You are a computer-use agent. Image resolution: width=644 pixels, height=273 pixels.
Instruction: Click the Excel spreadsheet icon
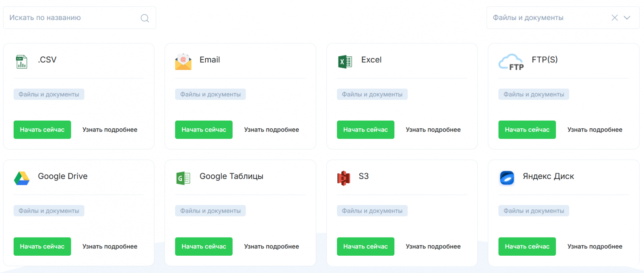tap(345, 62)
